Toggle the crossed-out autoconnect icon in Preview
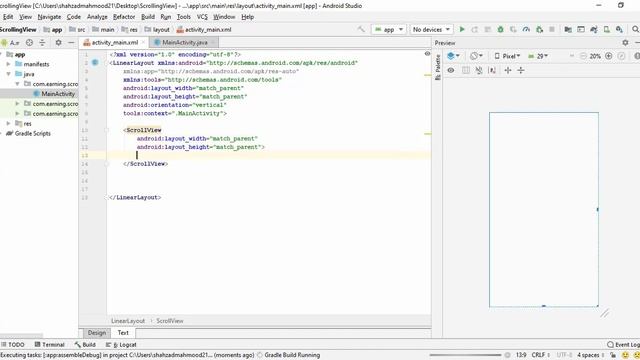 pyautogui.click(x=479, y=70)
